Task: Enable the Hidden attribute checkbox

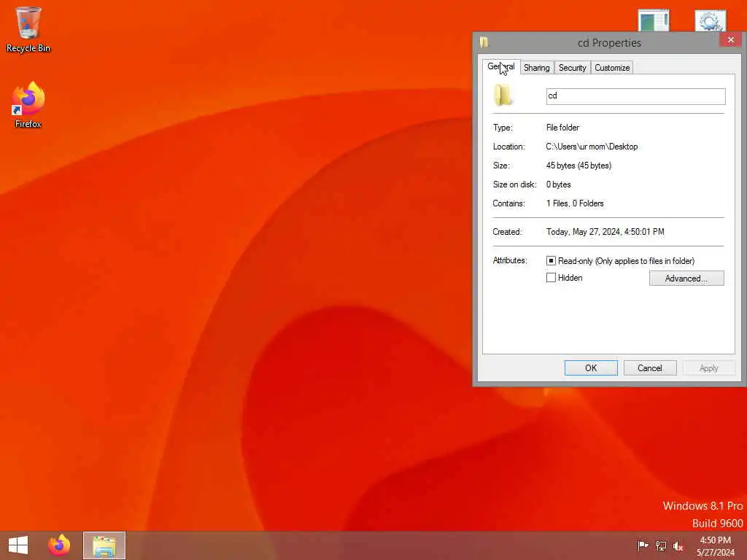Action: [551, 277]
